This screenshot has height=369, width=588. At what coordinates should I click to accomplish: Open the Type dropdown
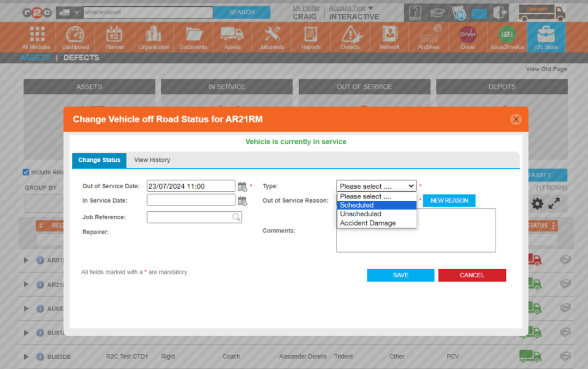click(x=376, y=186)
